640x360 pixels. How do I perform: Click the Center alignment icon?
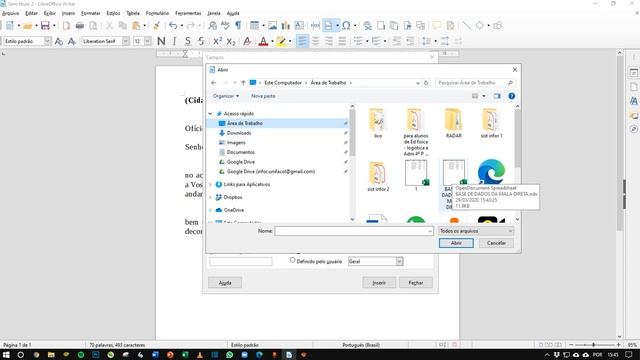(316, 41)
